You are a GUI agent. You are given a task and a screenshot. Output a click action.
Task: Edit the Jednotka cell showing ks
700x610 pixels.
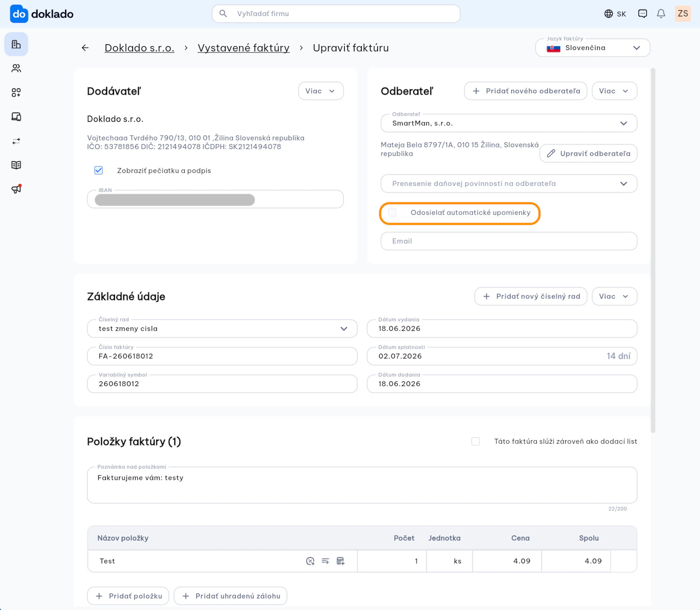click(449, 561)
